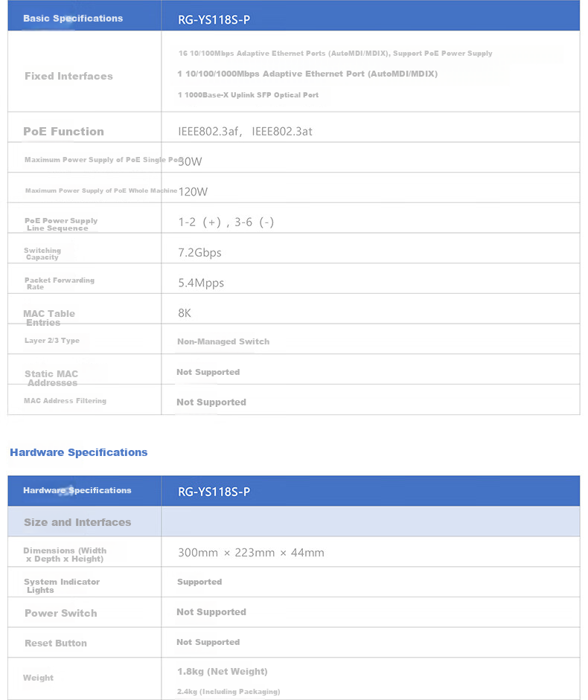
Task: Click 'Not Supported' in Power Switch row
Action: pos(211,612)
